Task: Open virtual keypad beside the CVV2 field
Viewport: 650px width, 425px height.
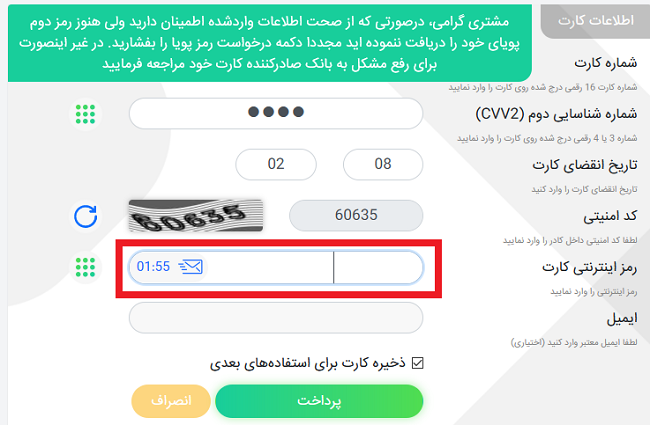Action: 85,114
